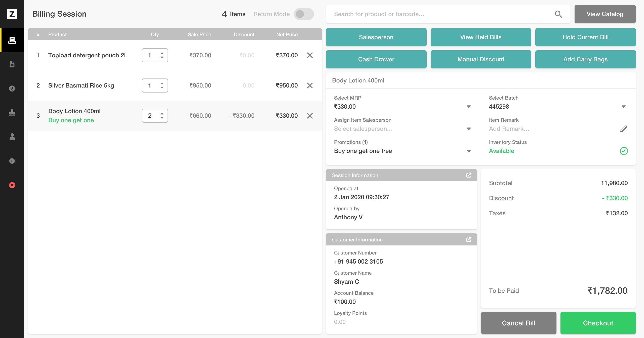Open the Select MRP dropdown
This screenshot has height=338, width=644.
(469, 106)
